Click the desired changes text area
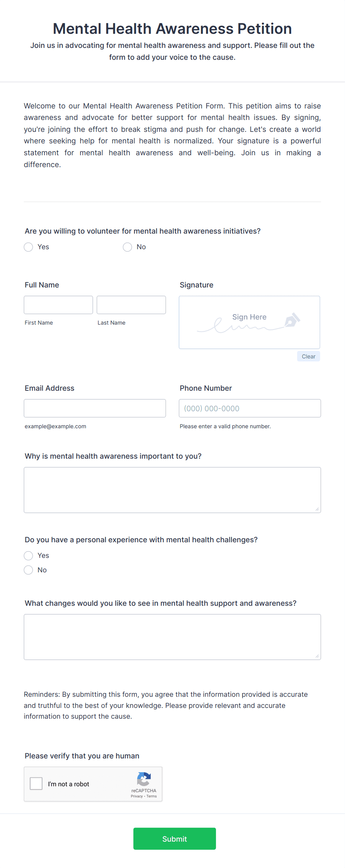 (x=172, y=637)
